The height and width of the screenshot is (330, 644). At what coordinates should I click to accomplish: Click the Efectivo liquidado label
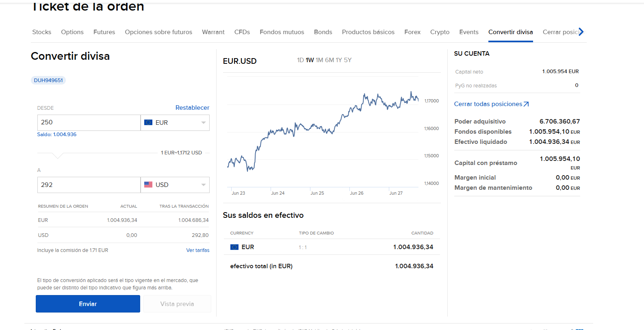(x=481, y=142)
